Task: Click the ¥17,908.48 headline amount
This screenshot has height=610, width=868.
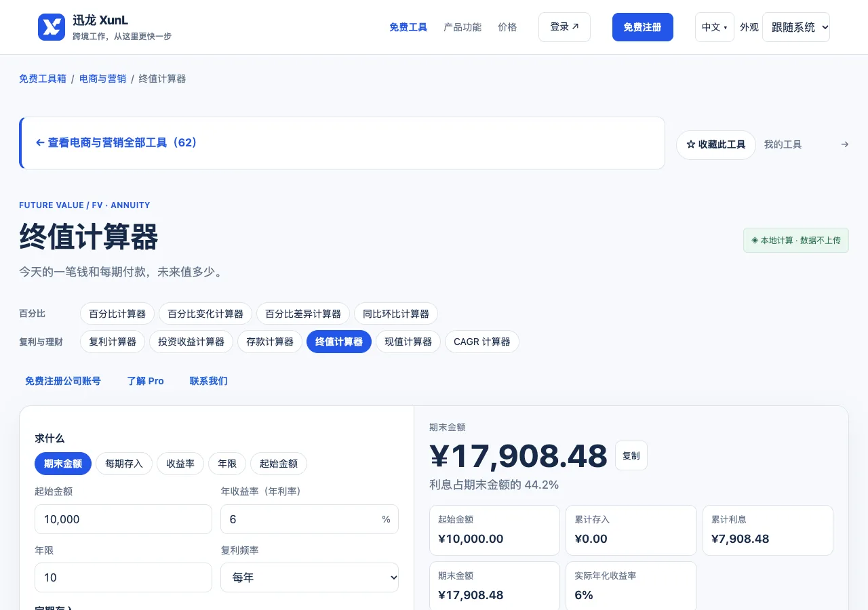Action: pyautogui.click(x=519, y=456)
